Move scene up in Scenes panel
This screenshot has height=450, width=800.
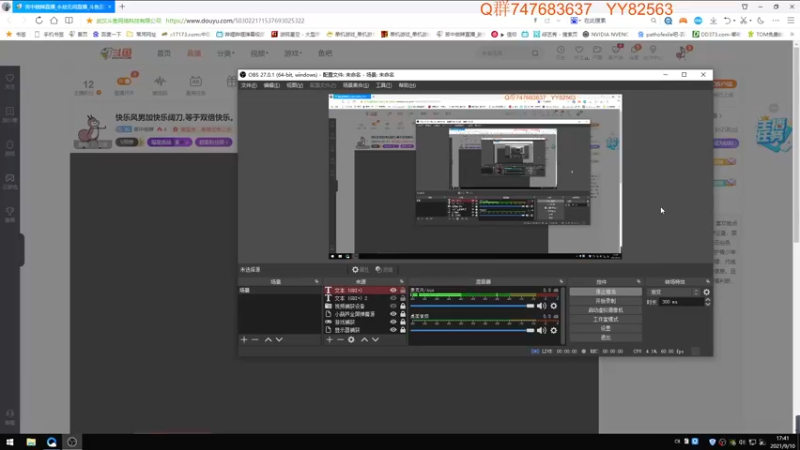pos(268,340)
